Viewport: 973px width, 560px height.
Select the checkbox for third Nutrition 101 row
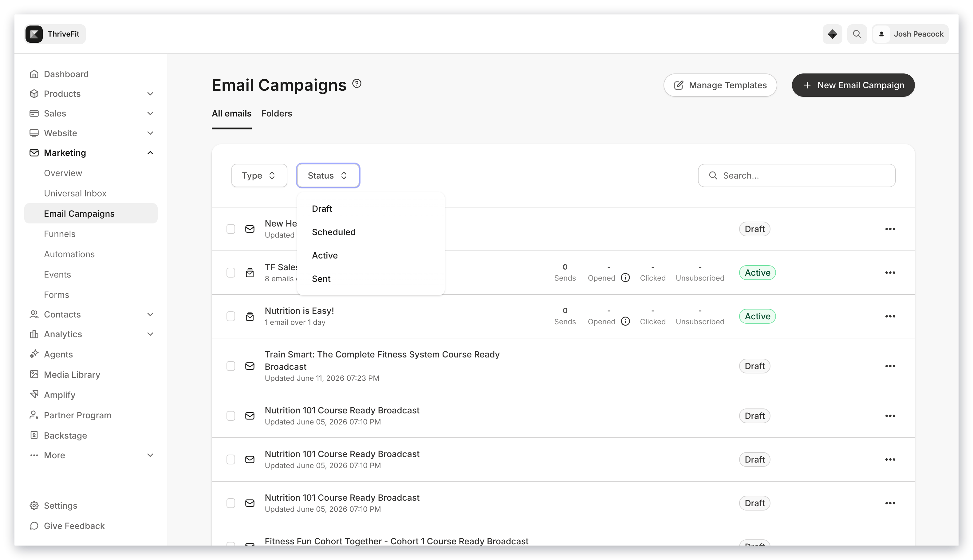(231, 503)
